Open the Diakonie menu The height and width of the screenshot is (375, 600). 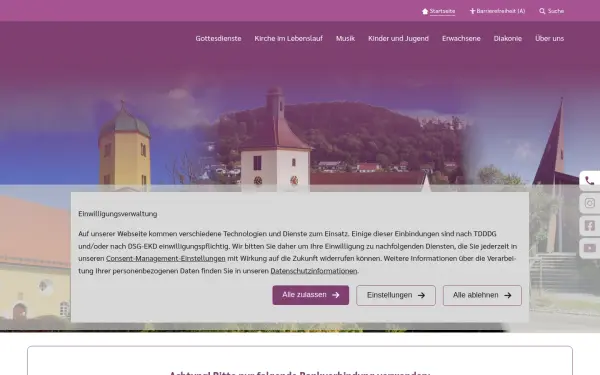click(x=507, y=38)
